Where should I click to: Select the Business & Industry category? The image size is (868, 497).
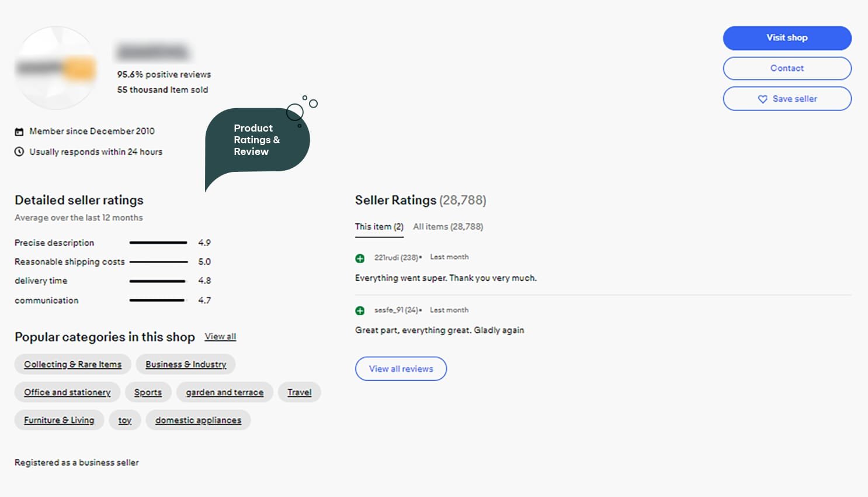[x=186, y=364]
